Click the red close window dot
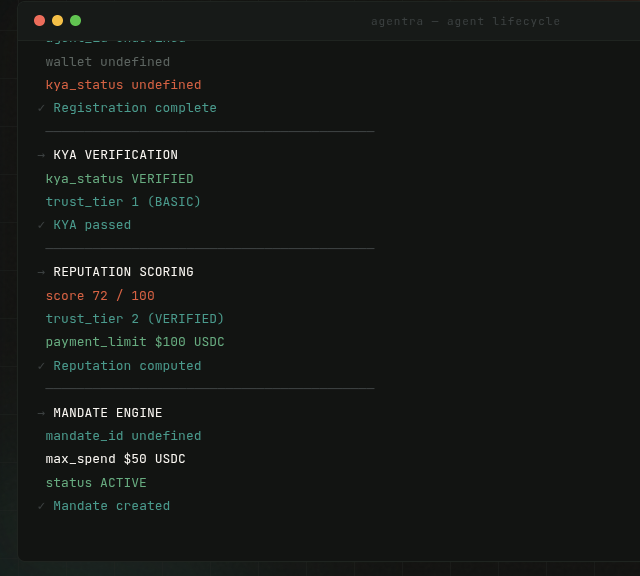This screenshot has width=640, height=576. point(40,20)
